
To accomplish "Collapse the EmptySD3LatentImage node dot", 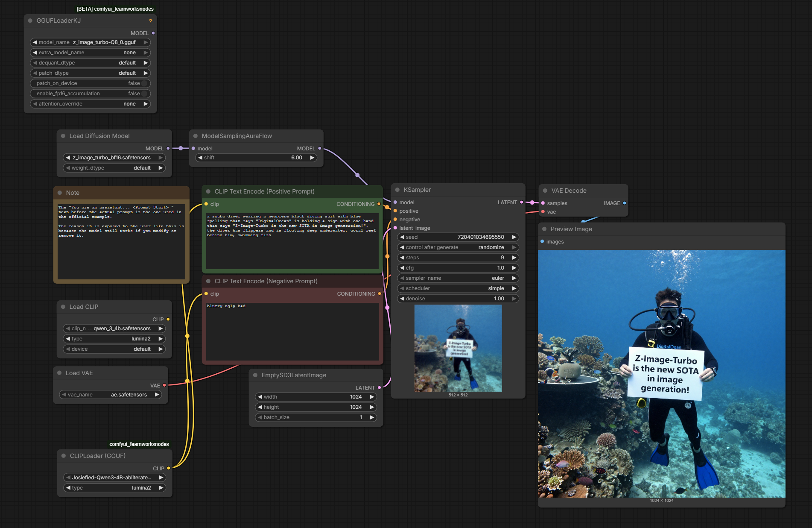I will coord(255,375).
